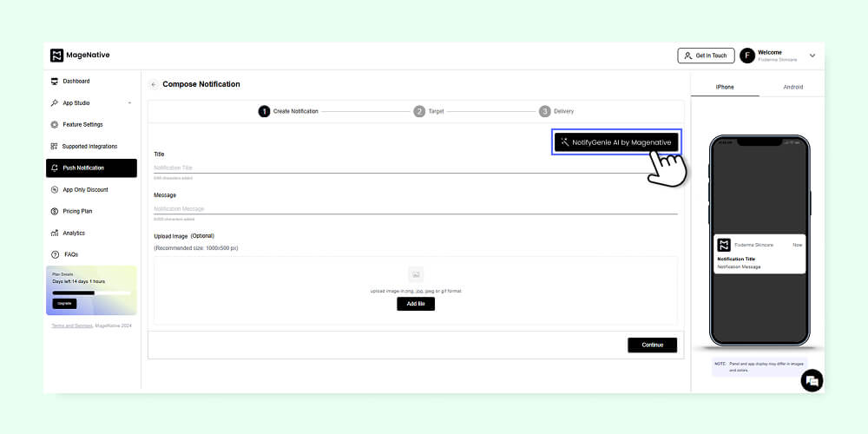Click the NotifyGenie AI by Magenative button
Screen dimensions: 868x434
point(616,142)
